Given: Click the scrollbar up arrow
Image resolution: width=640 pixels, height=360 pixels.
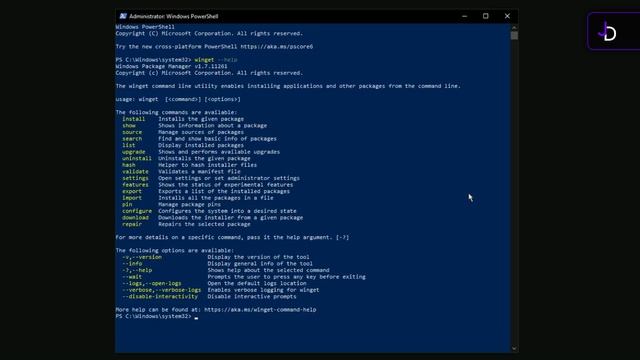Looking at the screenshot, I should click(514, 27).
